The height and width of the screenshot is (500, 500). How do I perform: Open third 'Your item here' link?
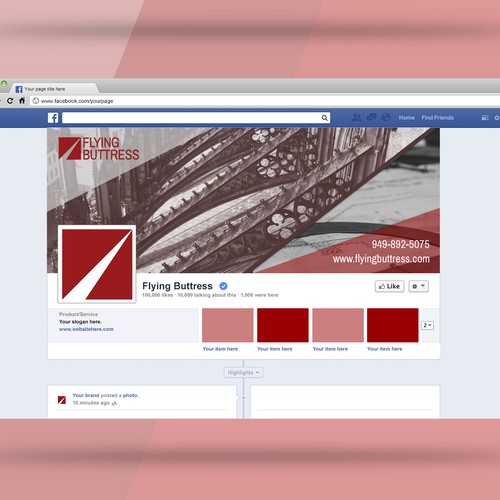coord(330,349)
